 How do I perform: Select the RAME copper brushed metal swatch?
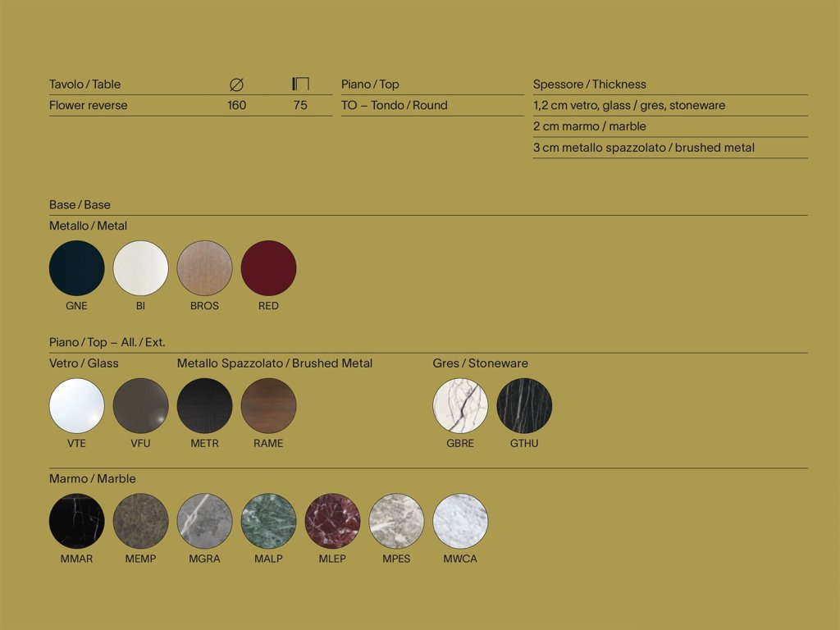[268, 406]
